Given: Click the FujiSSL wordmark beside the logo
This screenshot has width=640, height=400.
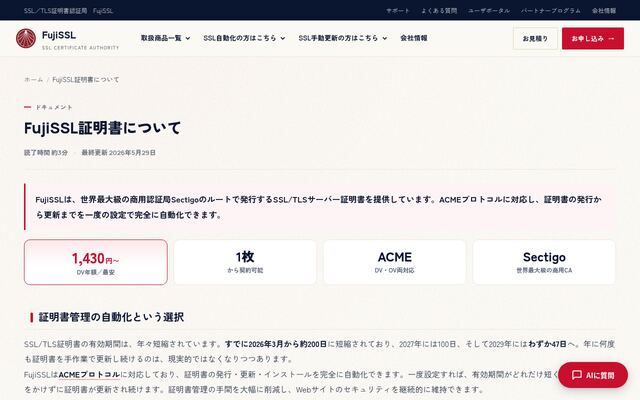Looking at the screenshot, I should coord(59,35).
